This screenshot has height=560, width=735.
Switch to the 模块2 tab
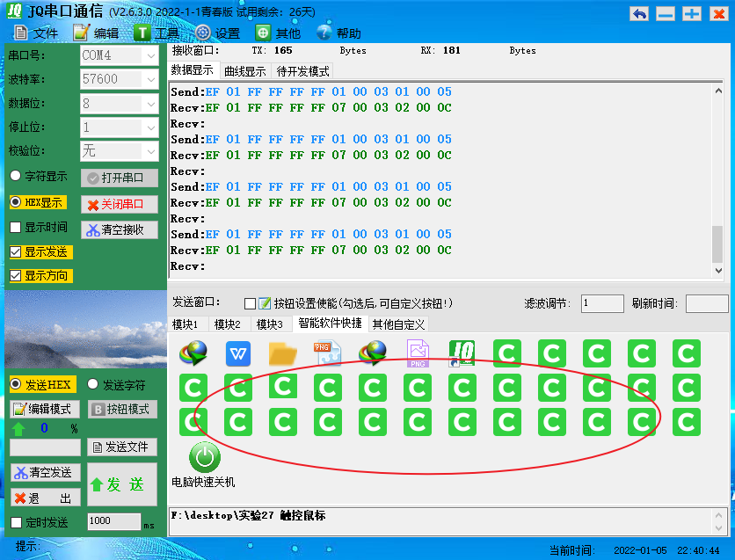point(228,324)
